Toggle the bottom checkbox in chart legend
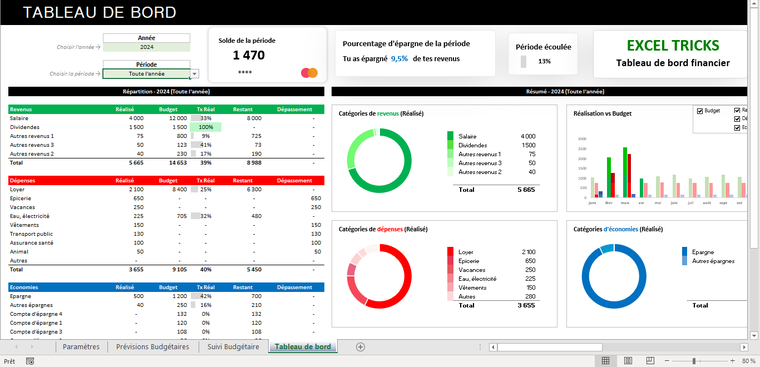 738,128
